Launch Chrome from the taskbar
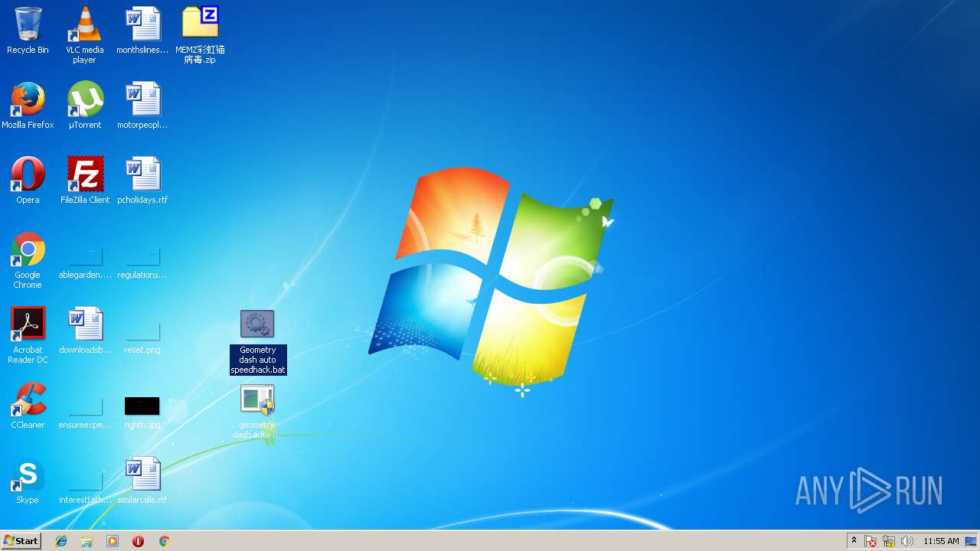 click(164, 541)
